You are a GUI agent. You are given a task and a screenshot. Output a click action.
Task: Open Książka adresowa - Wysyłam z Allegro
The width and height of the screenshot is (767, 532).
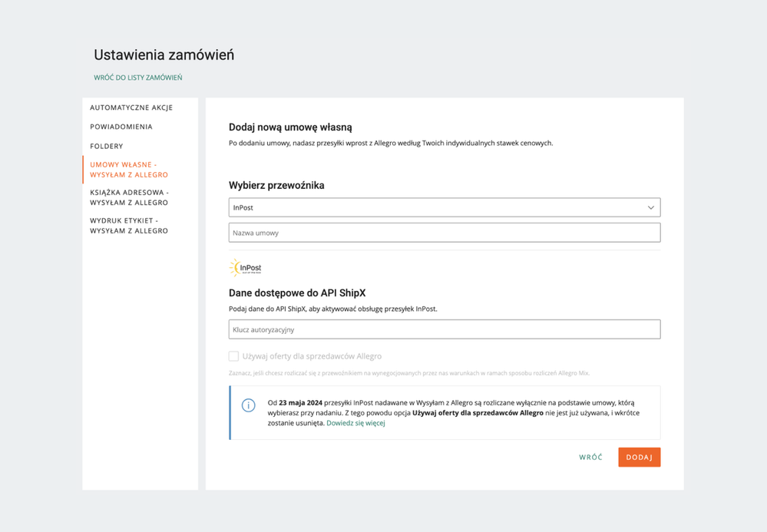129,197
